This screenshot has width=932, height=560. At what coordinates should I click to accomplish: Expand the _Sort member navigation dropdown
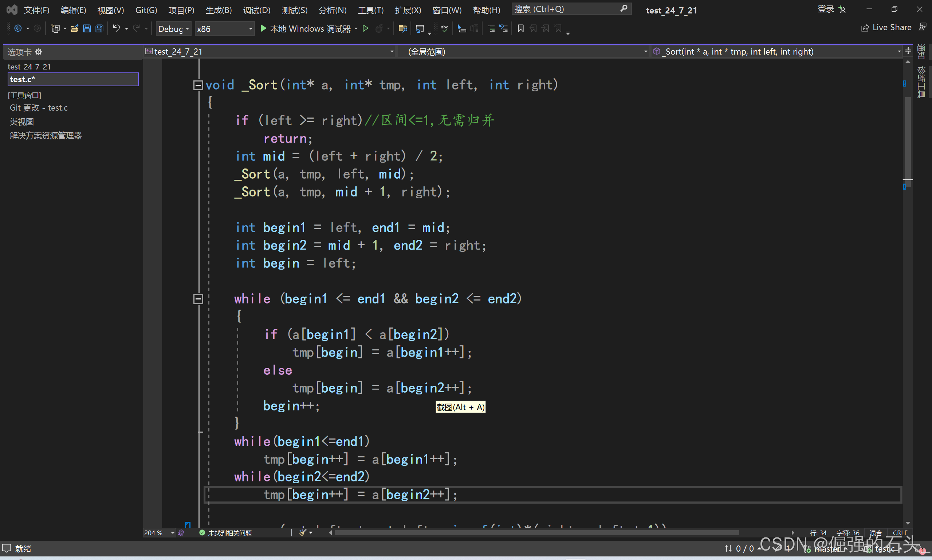coord(899,52)
